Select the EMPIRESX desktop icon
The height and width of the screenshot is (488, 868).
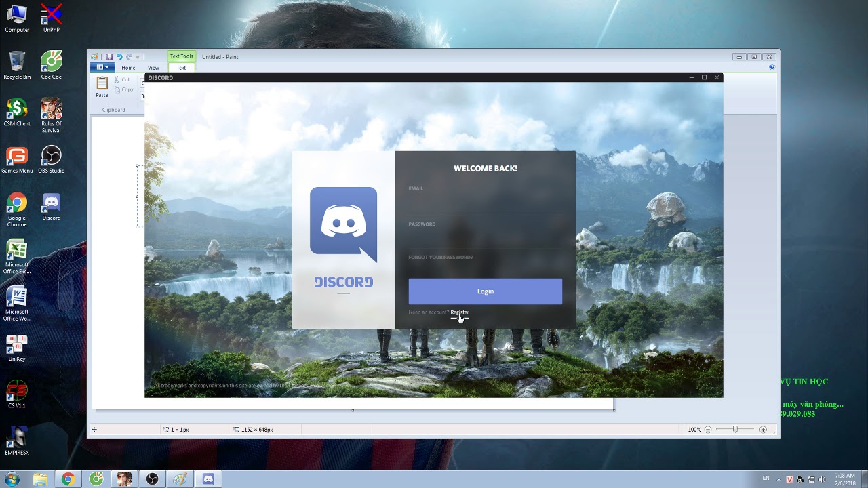(x=17, y=441)
